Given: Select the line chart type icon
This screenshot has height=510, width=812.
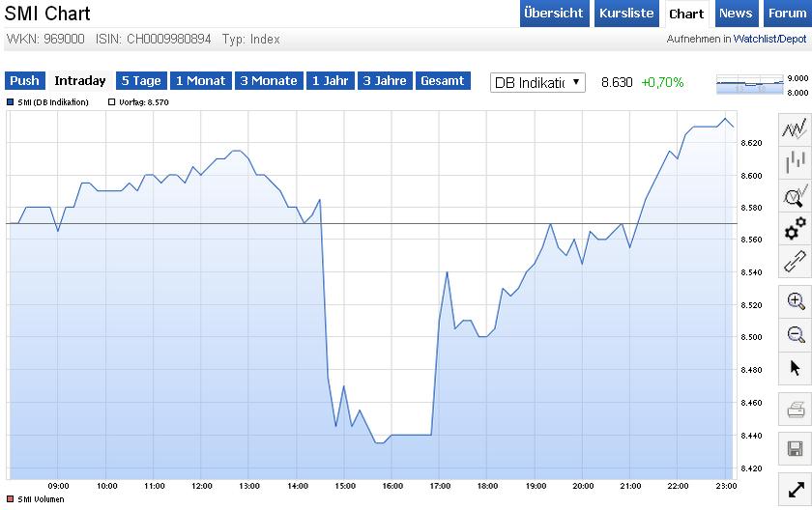Looking at the screenshot, I should (x=795, y=129).
